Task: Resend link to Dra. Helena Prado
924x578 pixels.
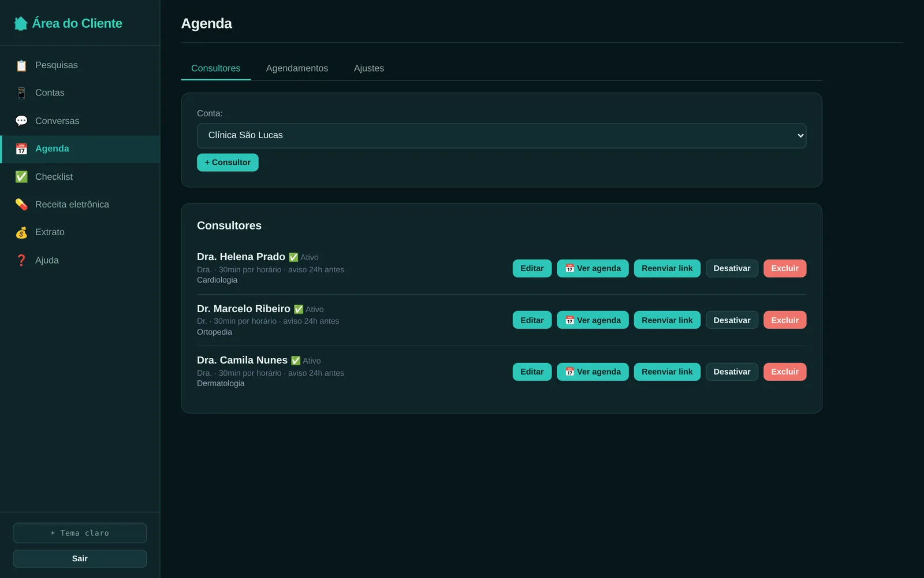Action: click(x=667, y=268)
